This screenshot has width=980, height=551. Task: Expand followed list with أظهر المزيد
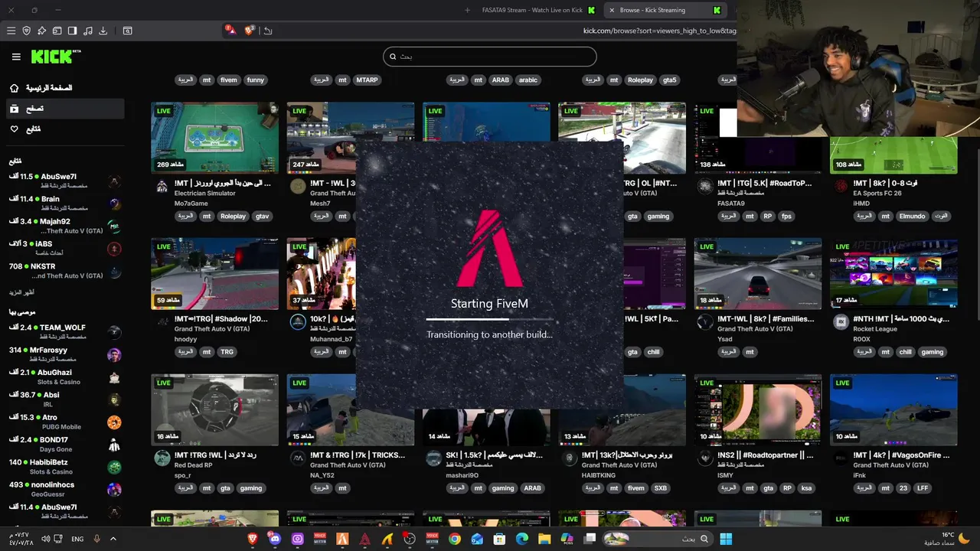click(21, 292)
